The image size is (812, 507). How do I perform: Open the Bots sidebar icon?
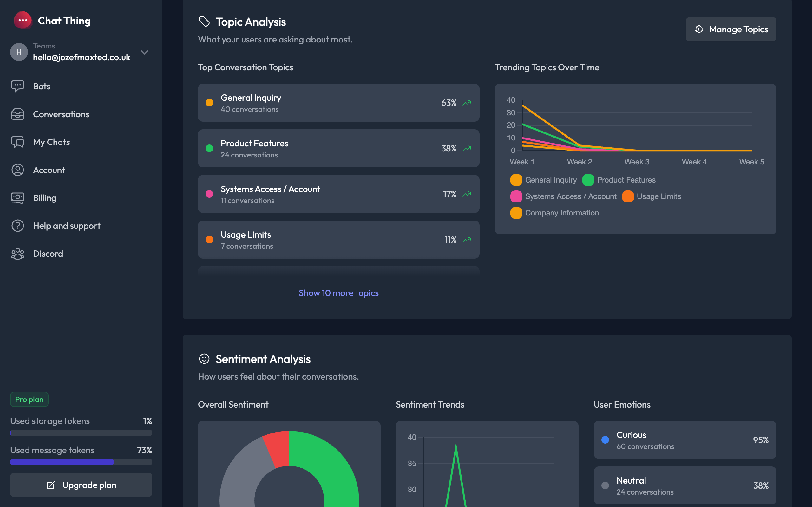(17, 86)
